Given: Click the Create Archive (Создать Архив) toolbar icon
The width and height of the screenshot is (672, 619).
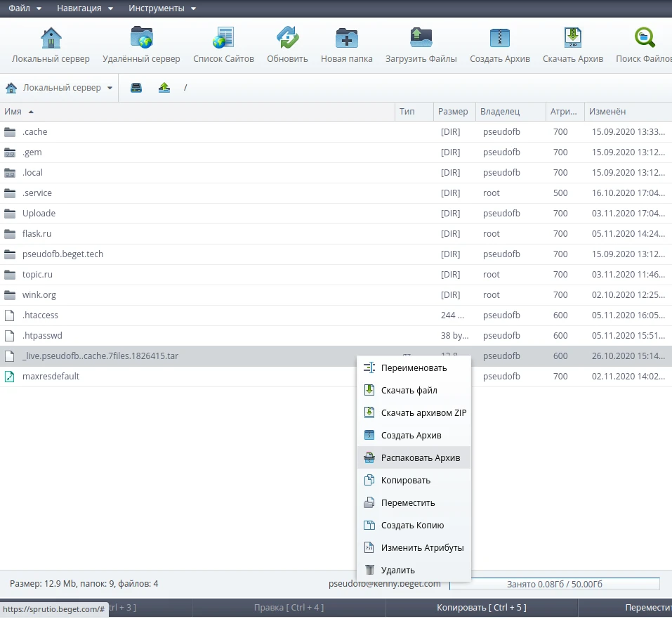Looking at the screenshot, I should 499,38.
